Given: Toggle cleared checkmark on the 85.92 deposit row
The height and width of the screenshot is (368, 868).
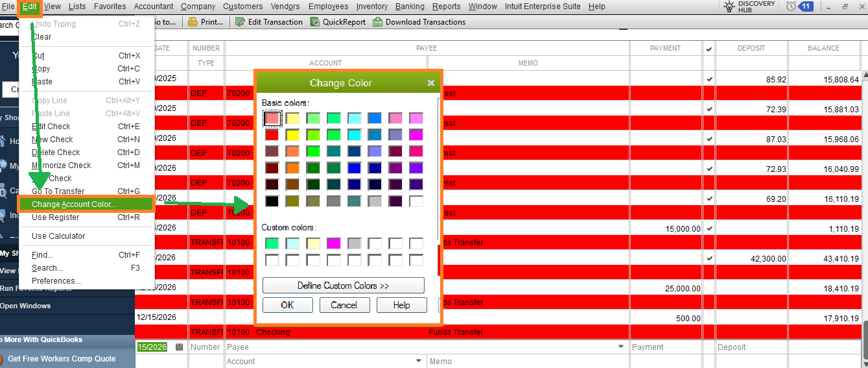Looking at the screenshot, I should (710, 79).
